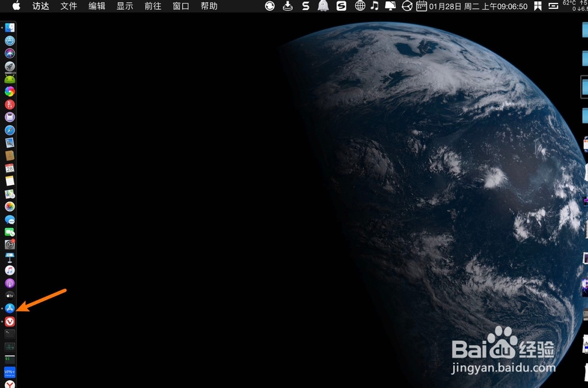Switch to the red Vivaldi browser
This screenshot has width=588, height=388.
10,321
